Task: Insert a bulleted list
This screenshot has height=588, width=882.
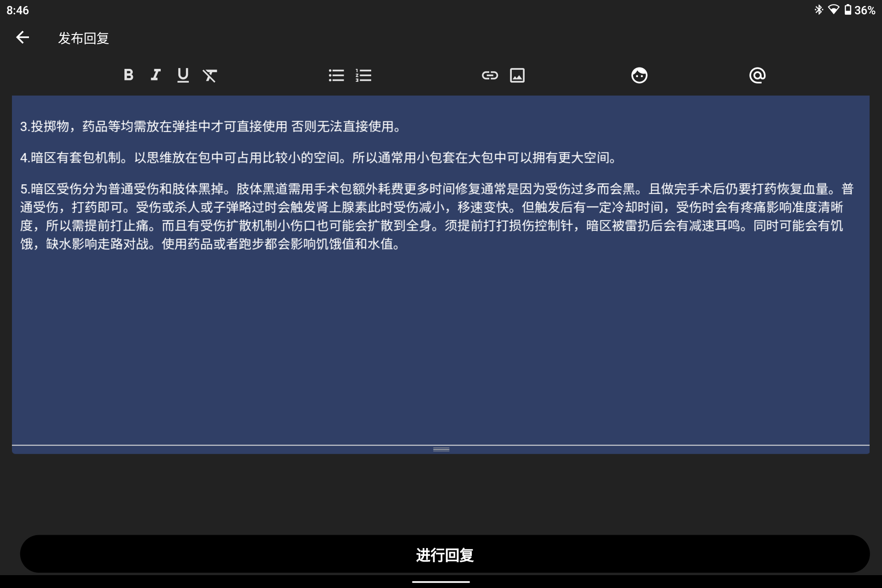Action: 337,75
